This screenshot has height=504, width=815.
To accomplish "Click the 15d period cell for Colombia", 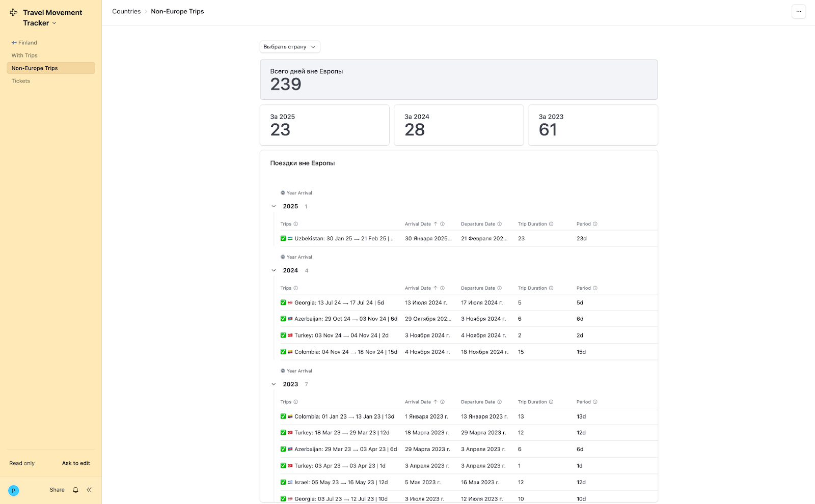I will coord(581,352).
